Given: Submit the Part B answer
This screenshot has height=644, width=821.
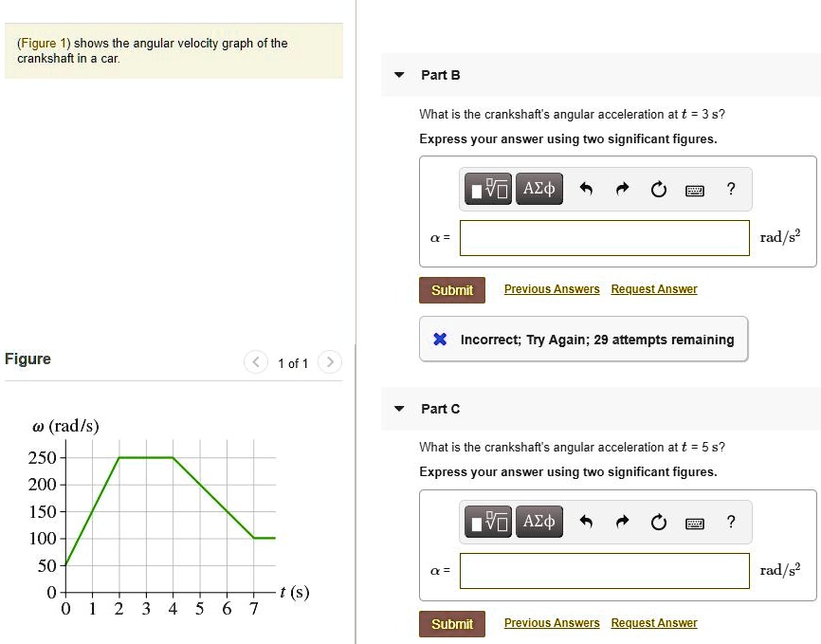Looking at the screenshot, I should pos(452,290).
